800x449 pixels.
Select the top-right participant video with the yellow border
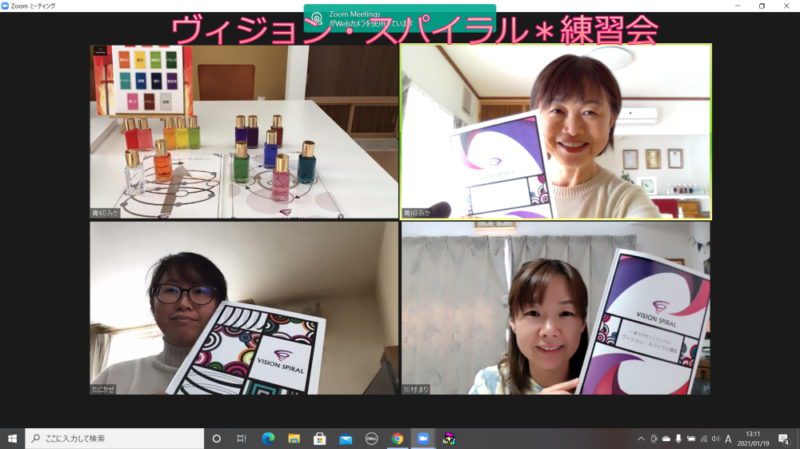pyautogui.click(x=555, y=131)
